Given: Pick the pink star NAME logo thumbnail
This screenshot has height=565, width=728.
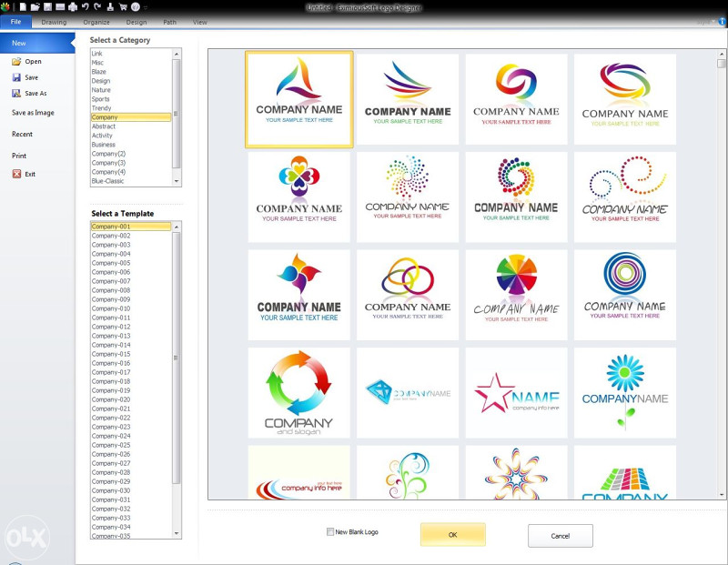Looking at the screenshot, I should [516, 393].
